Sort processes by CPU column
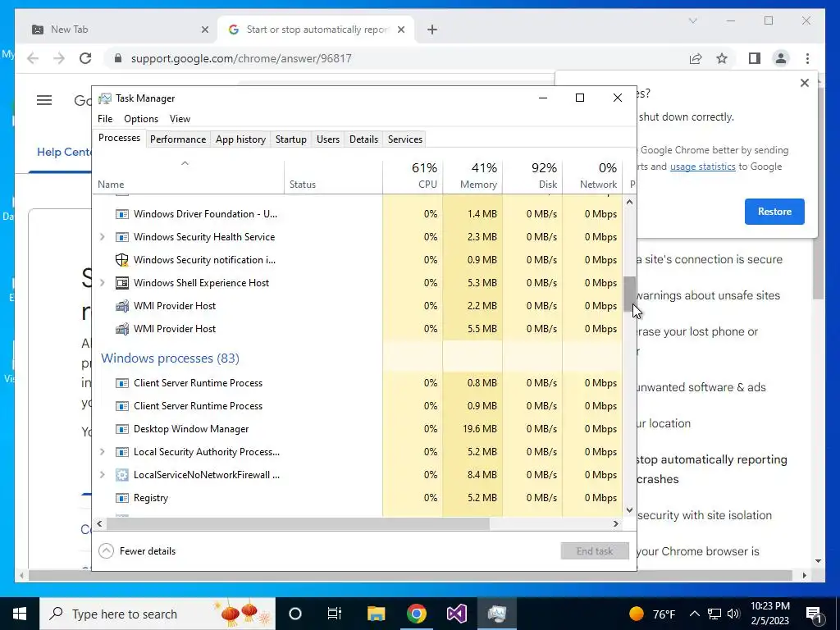840x630 pixels. pyautogui.click(x=413, y=176)
